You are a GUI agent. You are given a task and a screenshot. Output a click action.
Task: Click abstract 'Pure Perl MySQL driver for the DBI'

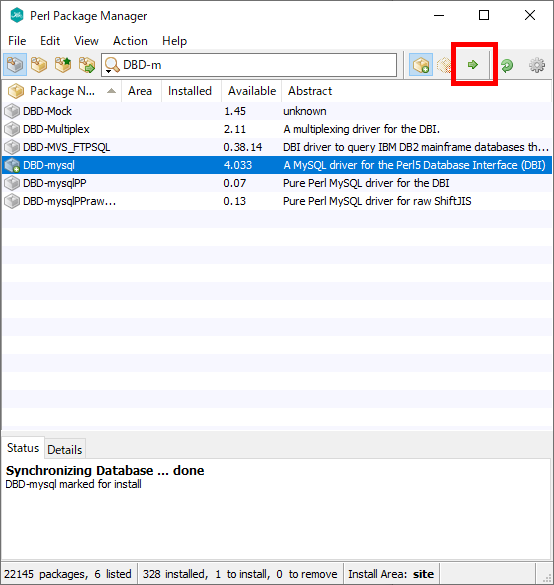click(366, 183)
